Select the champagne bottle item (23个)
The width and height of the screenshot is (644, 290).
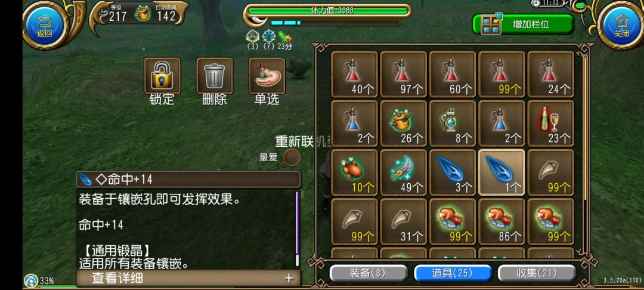[551, 123]
